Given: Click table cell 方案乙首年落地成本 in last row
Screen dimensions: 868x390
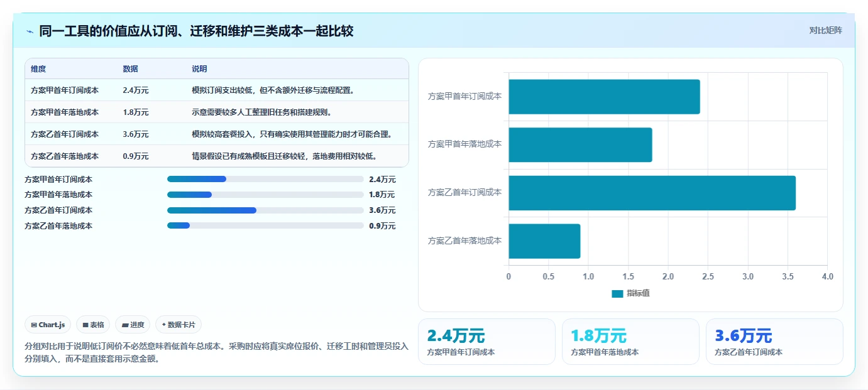Looking at the screenshot, I should tap(65, 156).
